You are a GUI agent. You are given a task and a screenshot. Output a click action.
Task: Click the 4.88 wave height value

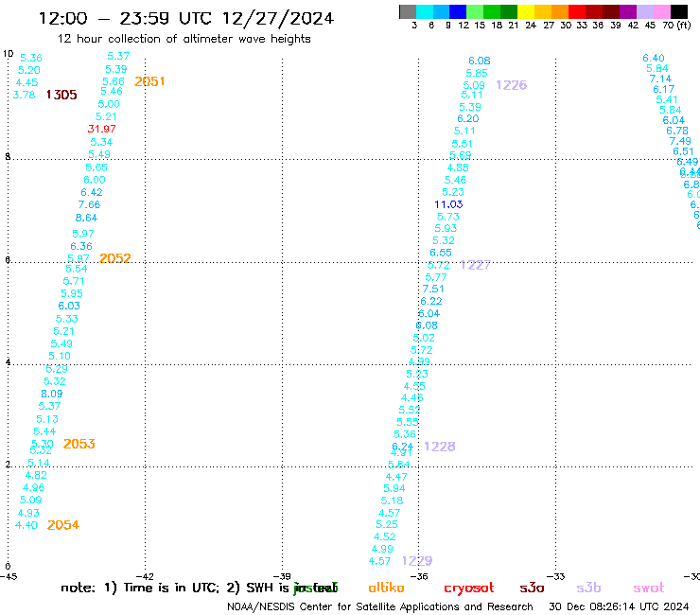pos(458,167)
